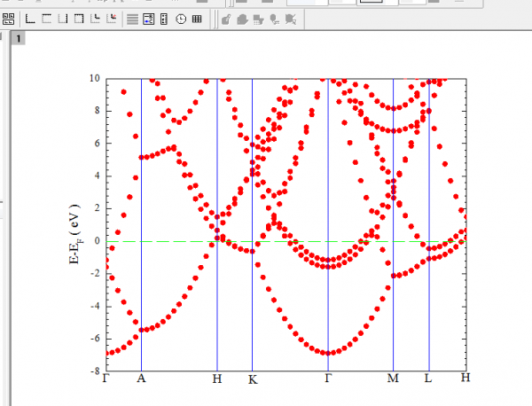
Task: Add a Right-Y axis layer
Action: (63, 19)
